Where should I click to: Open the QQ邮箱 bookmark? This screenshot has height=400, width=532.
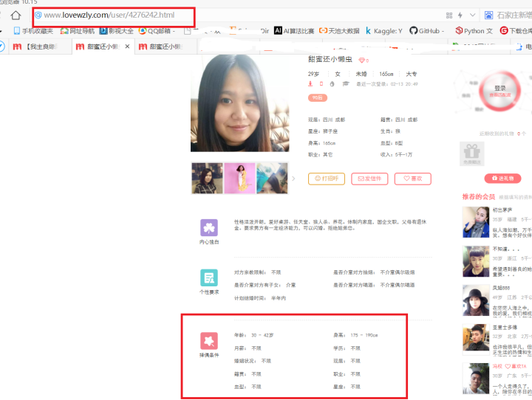pyautogui.click(x=157, y=31)
